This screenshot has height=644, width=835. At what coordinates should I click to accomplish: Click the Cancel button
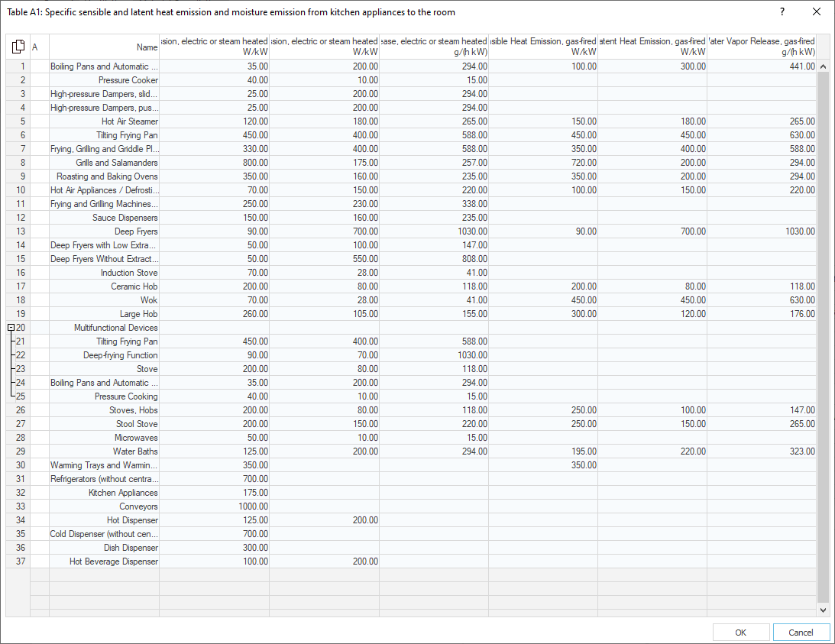coord(801,633)
